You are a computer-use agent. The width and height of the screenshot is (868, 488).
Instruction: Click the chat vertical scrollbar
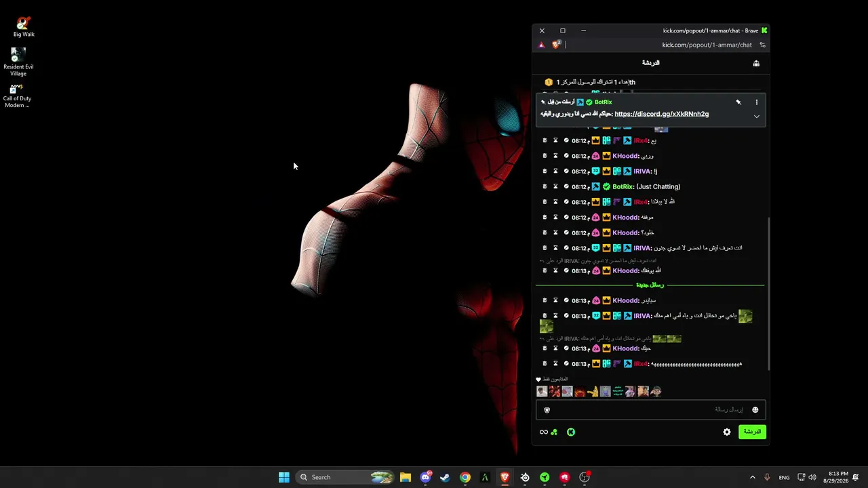768,293
